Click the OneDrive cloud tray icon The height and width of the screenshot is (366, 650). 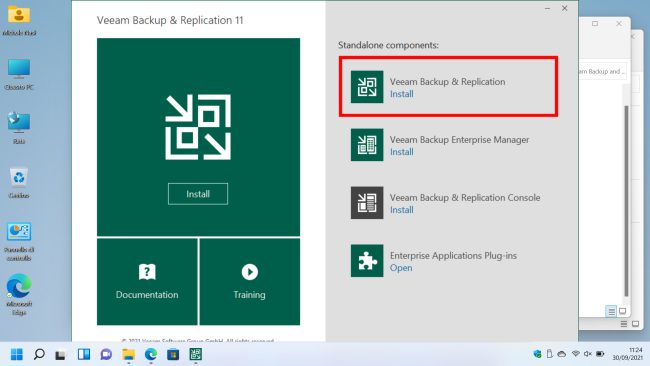(x=562, y=354)
